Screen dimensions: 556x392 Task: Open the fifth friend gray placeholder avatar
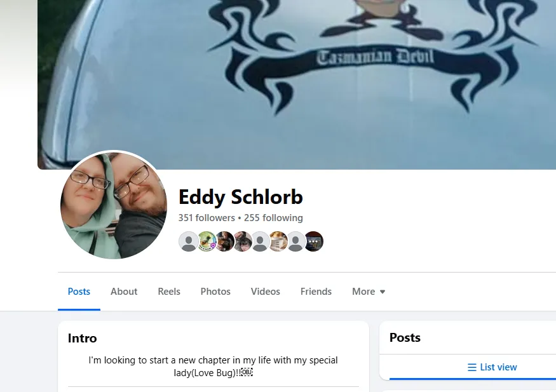261,241
